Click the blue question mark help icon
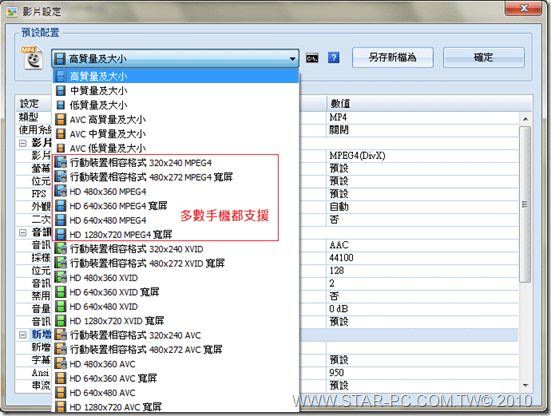Viewport: 551px width, 416px height. (333, 58)
